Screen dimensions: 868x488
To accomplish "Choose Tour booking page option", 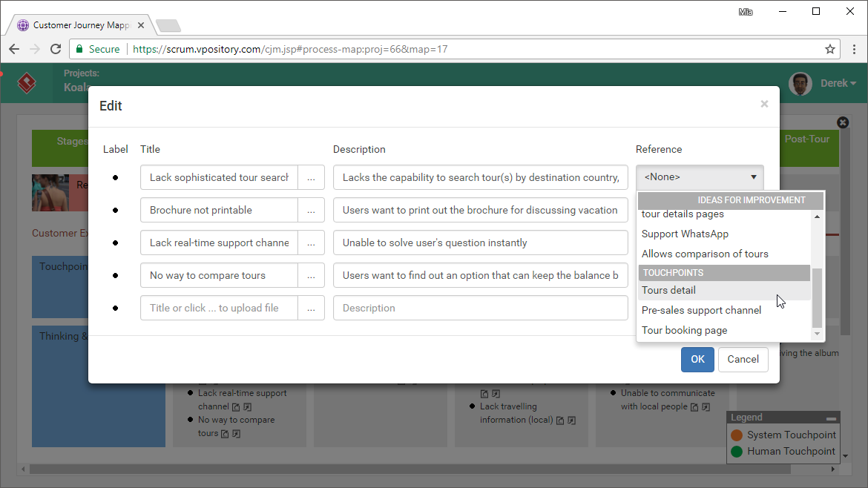I will tap(725, 330).
